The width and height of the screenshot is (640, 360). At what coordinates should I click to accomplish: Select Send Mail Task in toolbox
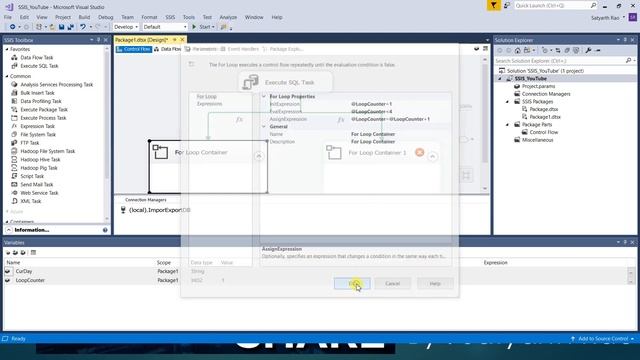37,184
